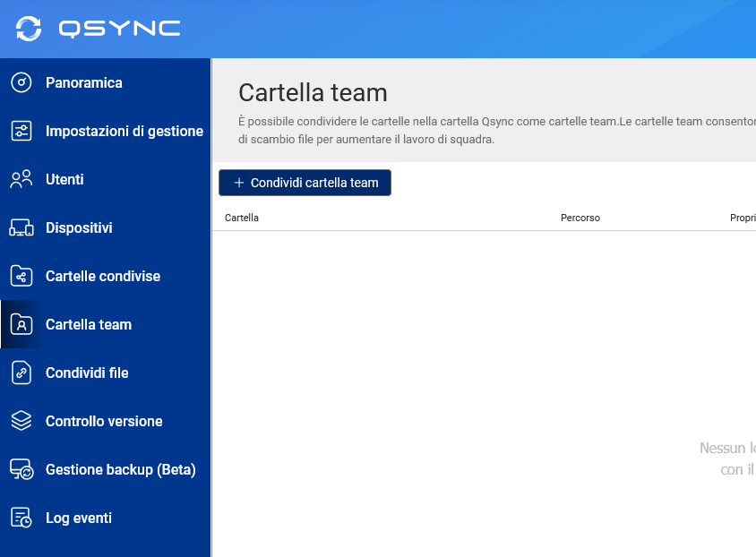756x557 pixels.
Task: Click the Cartella team page heading
Action: coord(313,92)
